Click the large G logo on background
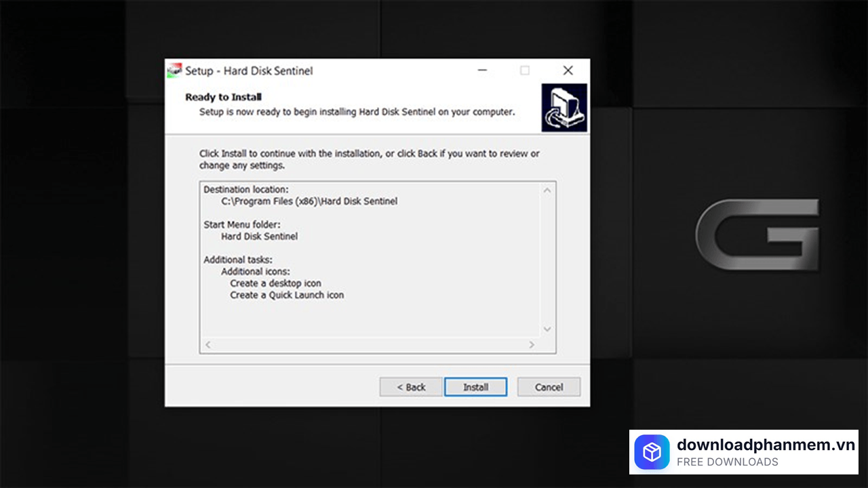Screen dimensions: 868x488 757,235
